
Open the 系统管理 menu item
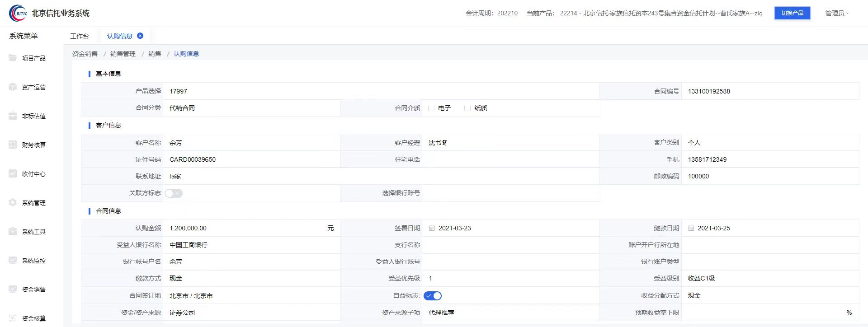tap(34, 202)
